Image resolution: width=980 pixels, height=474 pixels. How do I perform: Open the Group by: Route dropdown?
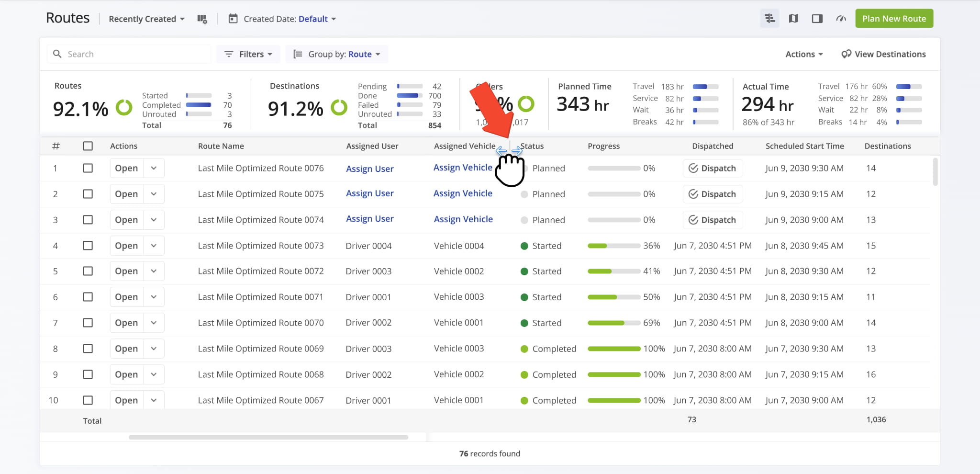pyautogui.click(x=337, y=54)
